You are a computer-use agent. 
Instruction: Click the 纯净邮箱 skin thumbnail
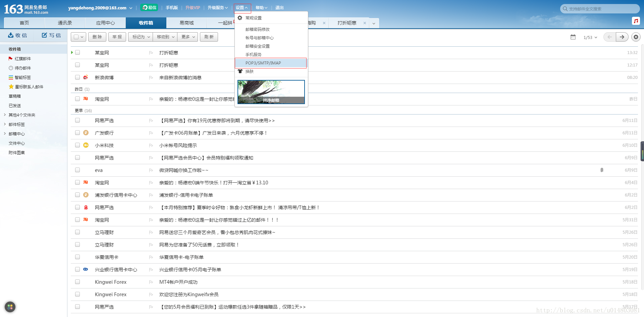pyautogui.click(x=271, y=92)
